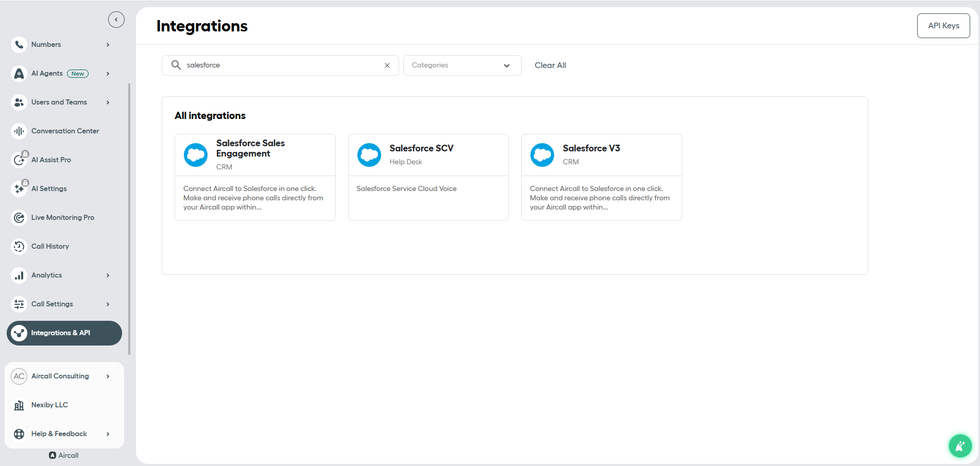Open the Salesforce V3 integration title
Viewport: 980px width, 466px height.
tap(591, 148)
